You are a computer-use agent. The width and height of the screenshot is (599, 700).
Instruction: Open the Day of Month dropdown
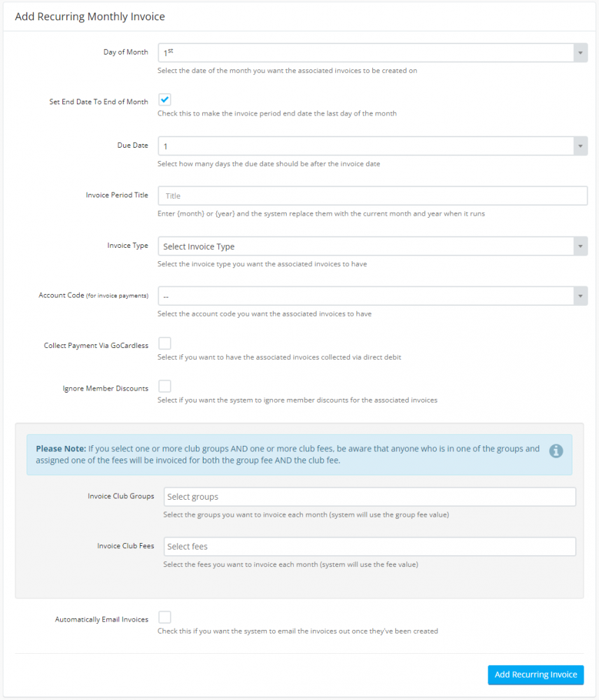tap(371, 52)
